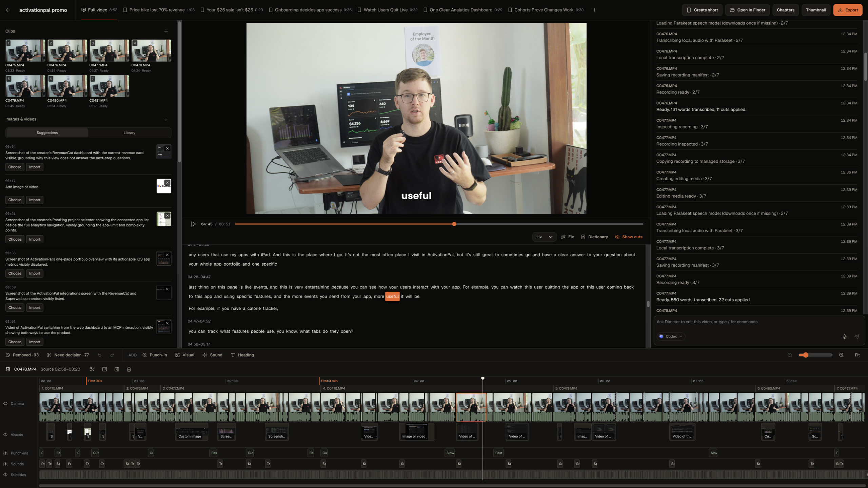Screen dimensions: 868x488
Task: Open the Codex model dropdown
Action: pos(671,337)
